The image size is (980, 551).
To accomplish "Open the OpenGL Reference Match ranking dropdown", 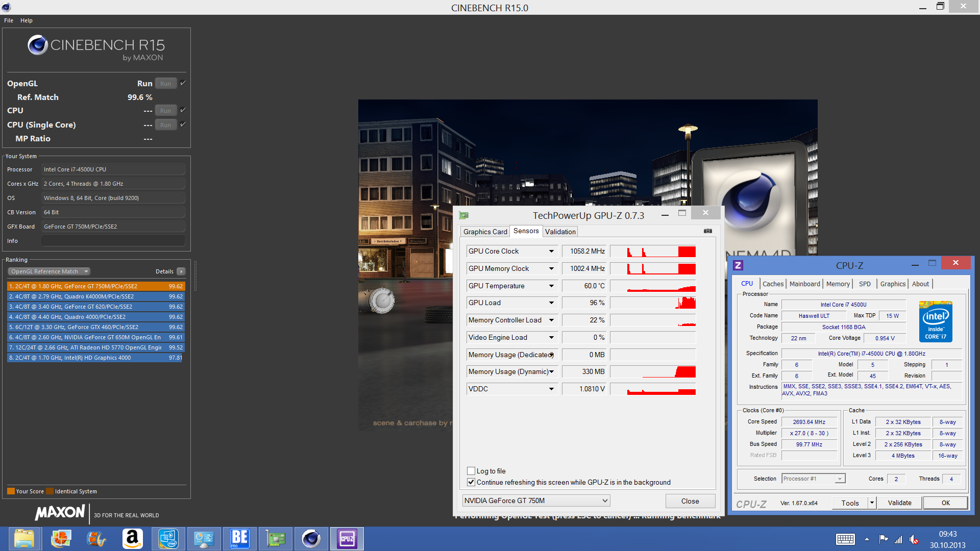I will pyautogui.click(x=49, y=271).
